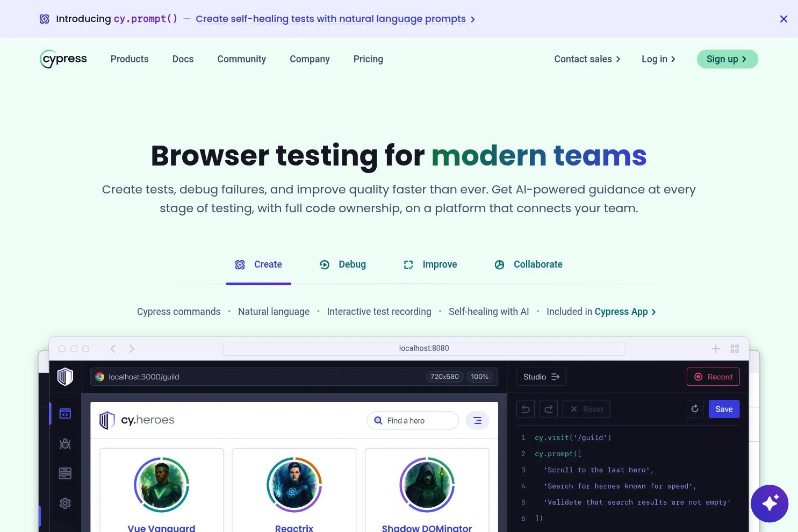Click the Log in link
Viewport: 798px width, 532px height.
click(658, 59)
